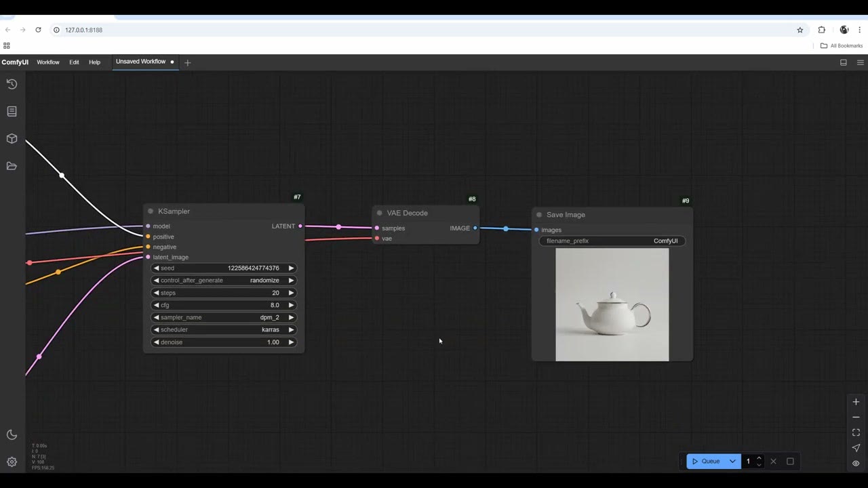Open browser extensions puzzle icon
Image resolution: width=868 pixels, height=488 pixels.
click(822, 30)
